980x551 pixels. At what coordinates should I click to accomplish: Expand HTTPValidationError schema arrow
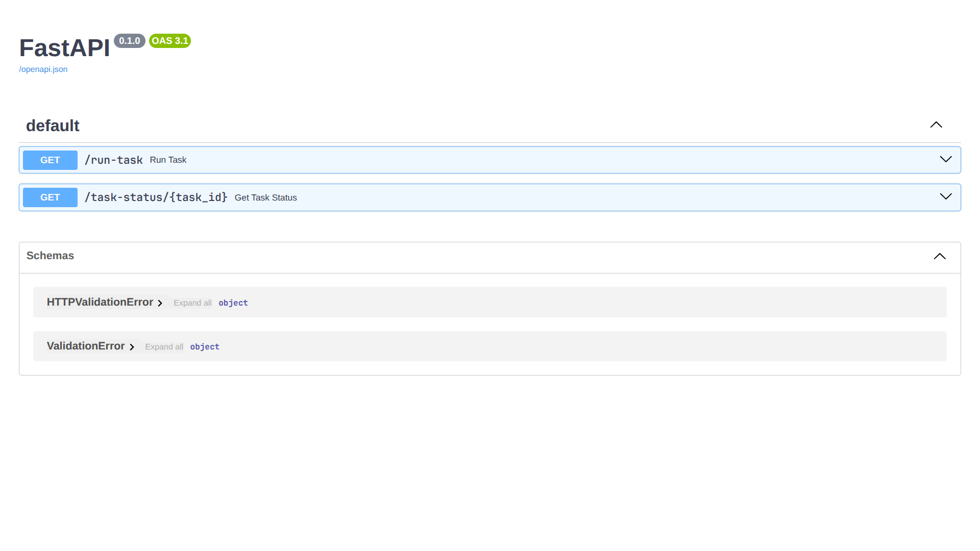(160, 303)
